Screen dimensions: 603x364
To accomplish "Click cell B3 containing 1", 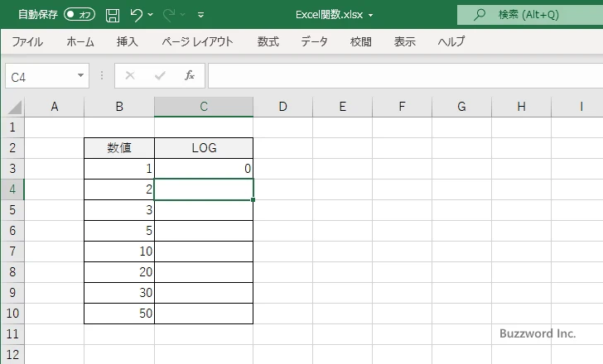I will [x=119, y=169].
